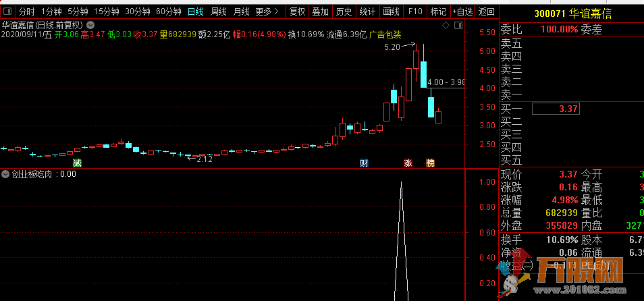Click the green 减 event marker
Viewport: 644px width, 301px height.
[x=77, y=163]
